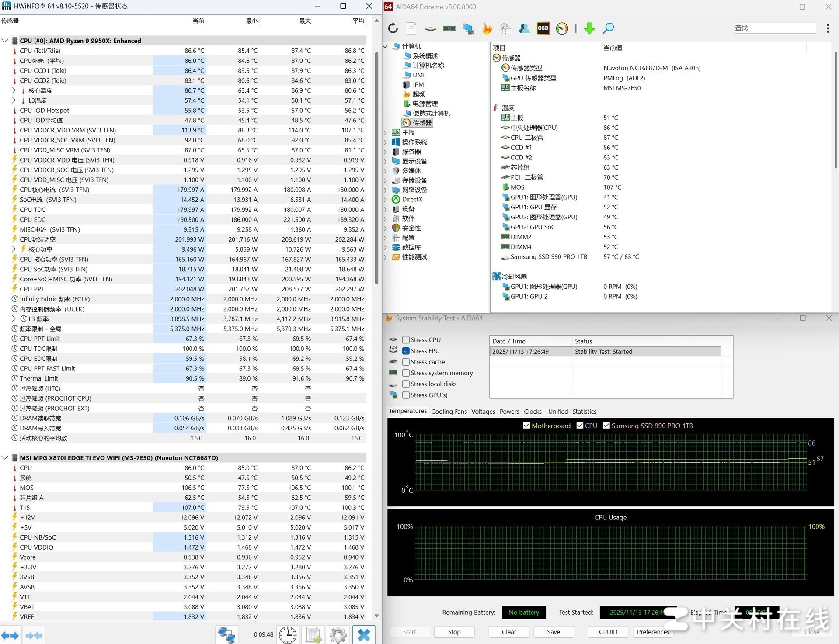
Task: Enable Stress system memory option
Action: (406, 373)
